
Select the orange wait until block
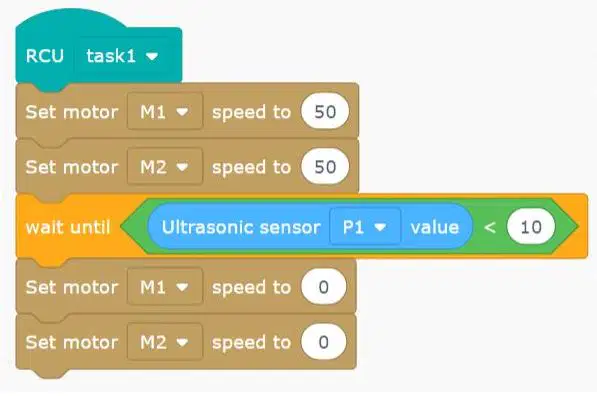[68, 227]
